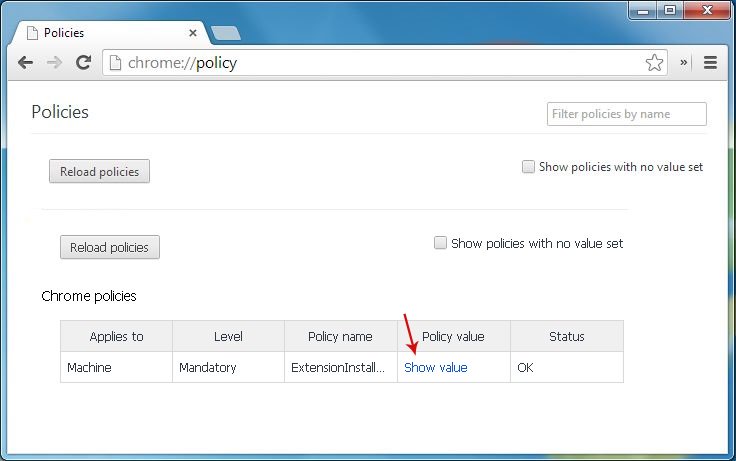Click the lower Reload policies button

coord(110,247)
